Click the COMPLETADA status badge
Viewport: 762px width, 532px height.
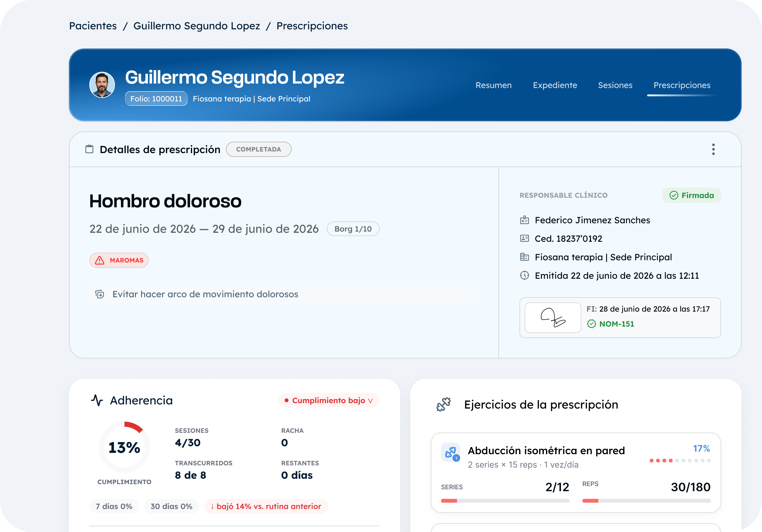tap(258, 149)
